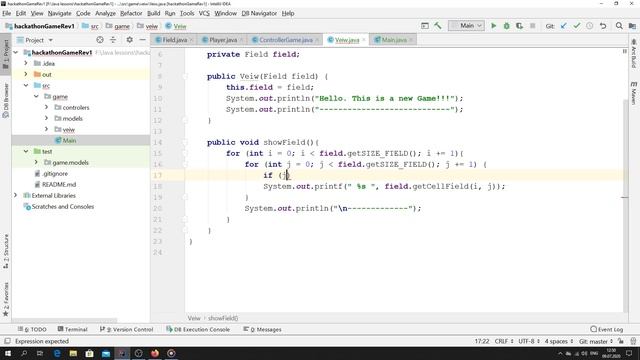Image resolution: width=640 pixels, height=360 pixels.
Task: Open the TODO tool window
Action: coord(32,329)
